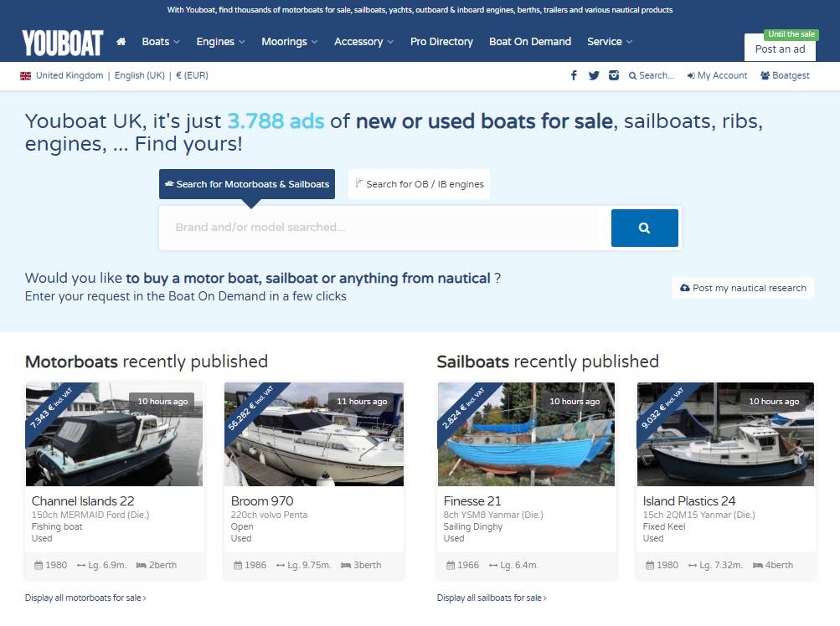
Task: Go to Pro Directory page
Action: 441,42
